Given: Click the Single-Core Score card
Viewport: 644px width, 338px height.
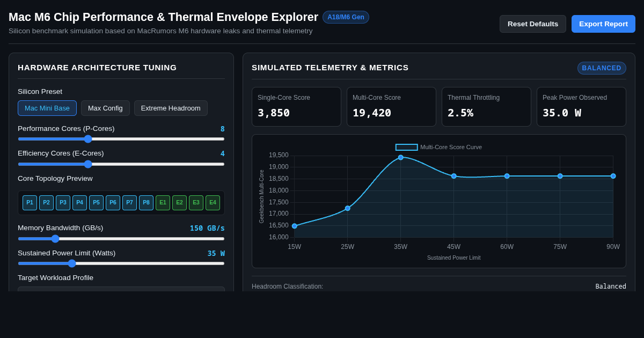Looking at the screenshot, I should point(296,107).
